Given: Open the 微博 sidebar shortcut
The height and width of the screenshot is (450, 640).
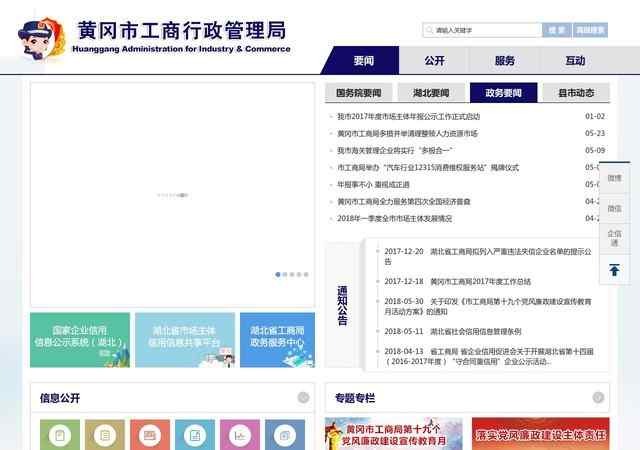Looking at the screenshot, I should (614, 177).
